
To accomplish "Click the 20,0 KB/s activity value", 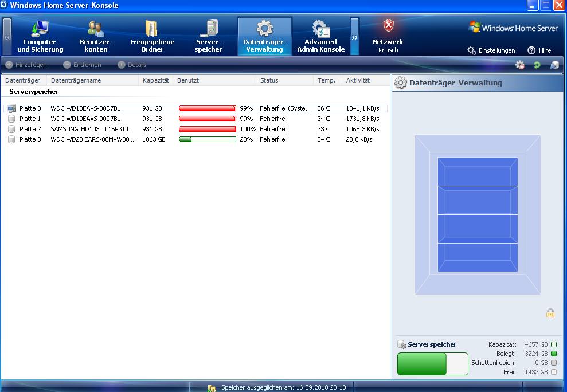I will pos(359,139).
